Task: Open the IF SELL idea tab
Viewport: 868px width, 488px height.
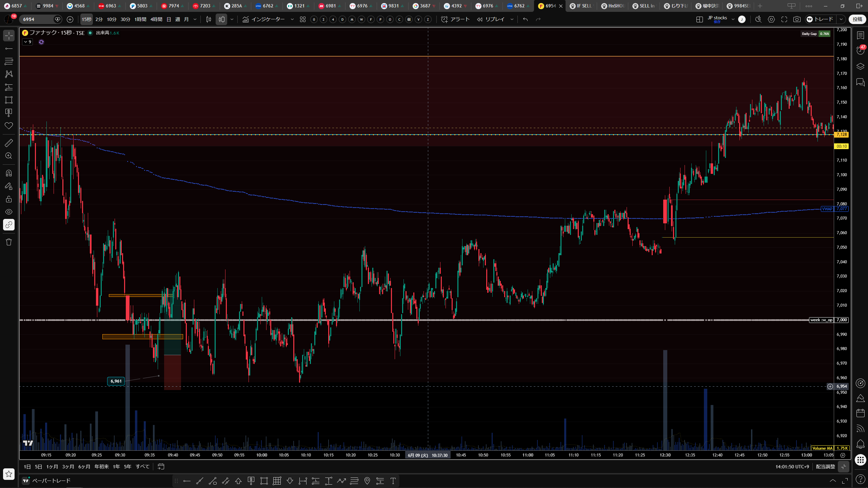Action: (x=581, y=6)
